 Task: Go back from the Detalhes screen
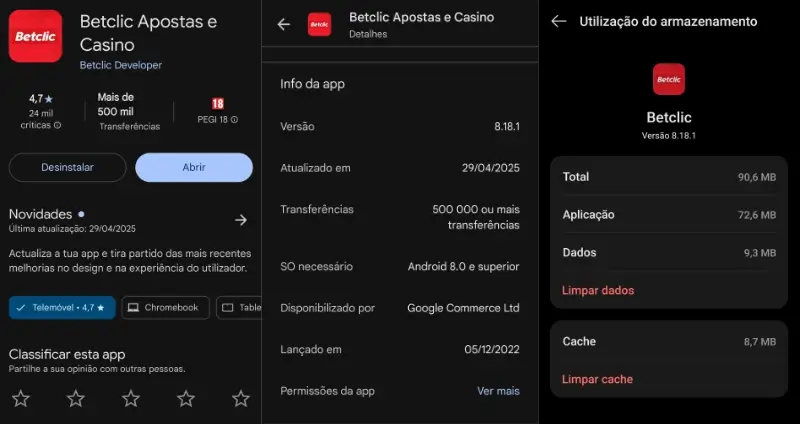click(284, 24)
